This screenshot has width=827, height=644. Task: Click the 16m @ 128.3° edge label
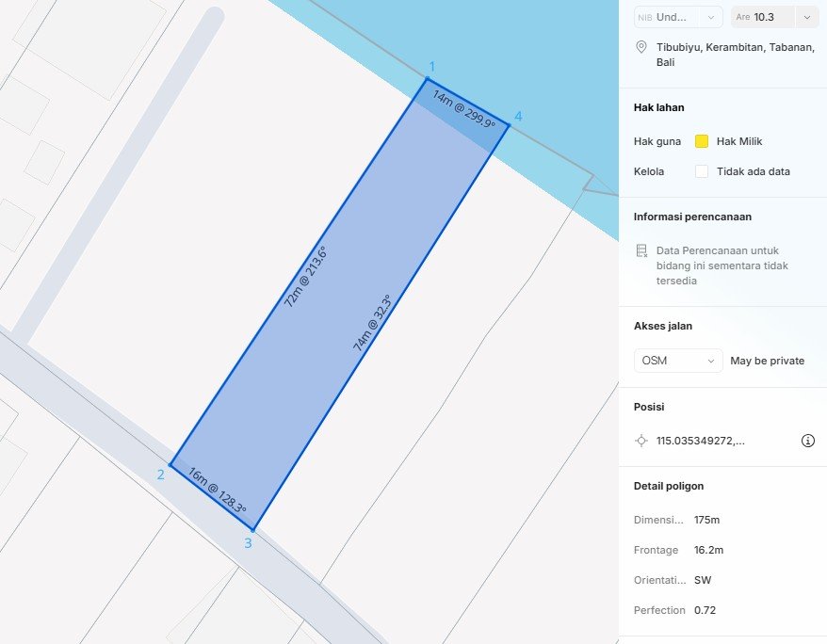tap(217, 491)
